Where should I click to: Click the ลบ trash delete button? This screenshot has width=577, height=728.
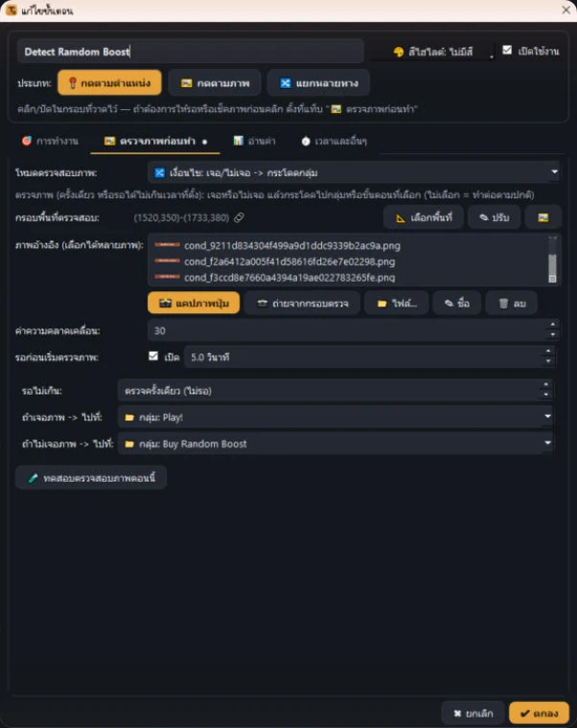(512, 304)
